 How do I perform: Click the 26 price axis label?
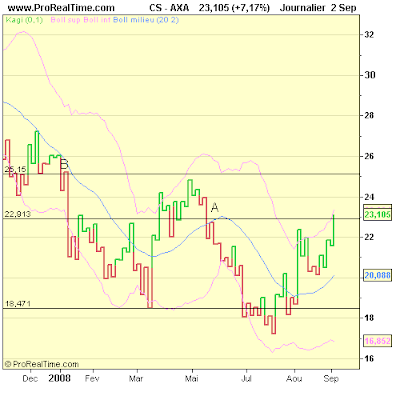coord(369,156)
